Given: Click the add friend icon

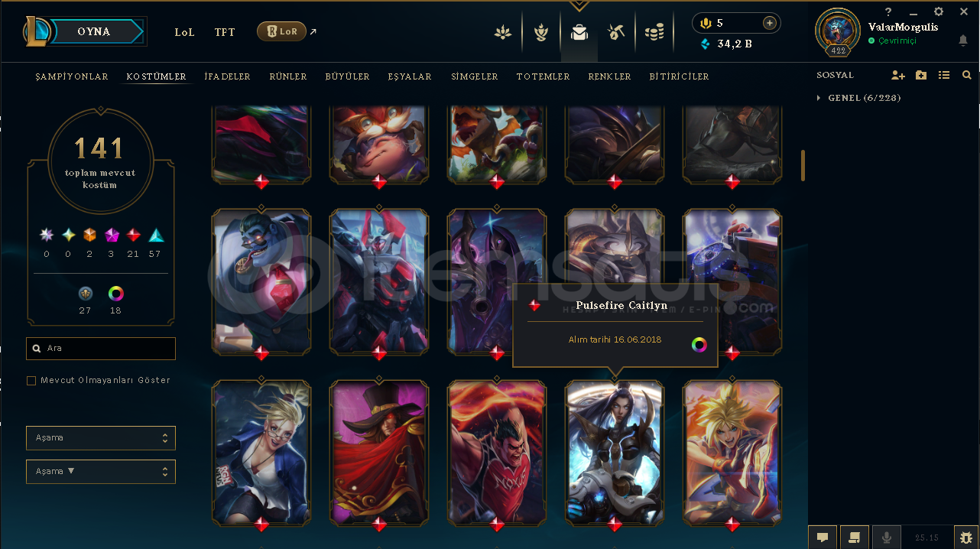Looking at the screenshot, I should tap(898, 75).
